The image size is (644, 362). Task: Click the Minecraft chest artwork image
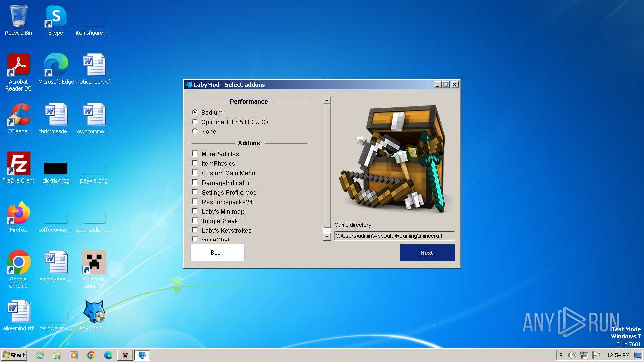pos(394,158)
